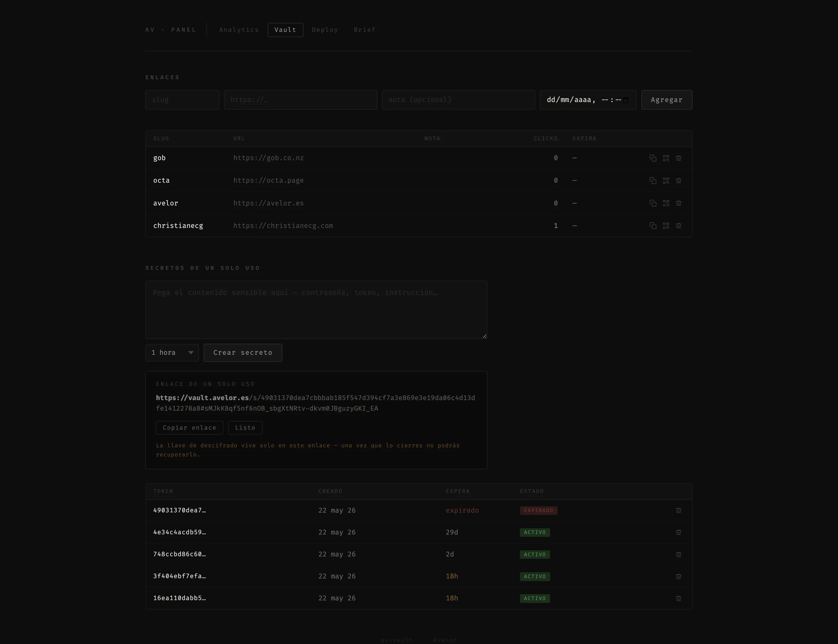The width and height of the screenshot is (838, 644).
Task: Delete secret token 16ea110dabb5
Action: click(x=679, y=598)
